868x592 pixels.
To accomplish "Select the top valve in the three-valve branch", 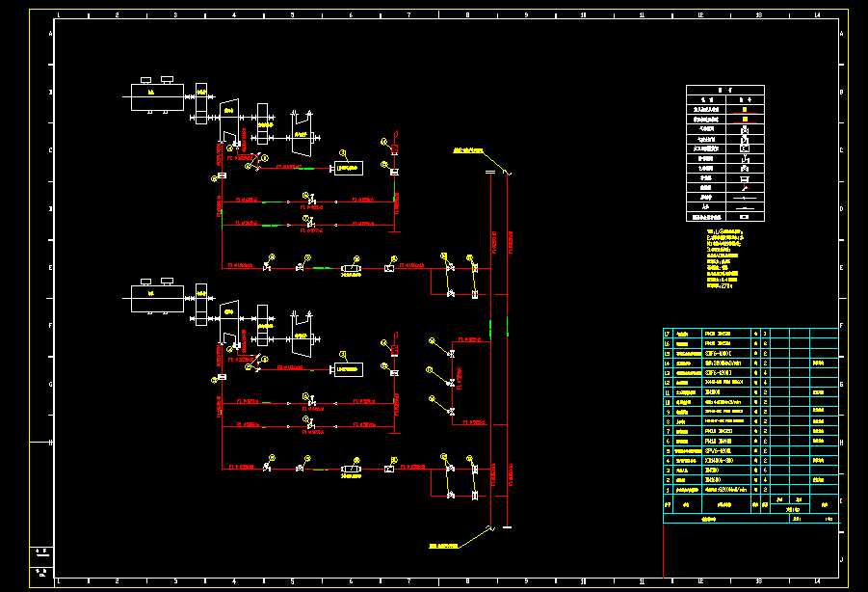I will 452,354.
